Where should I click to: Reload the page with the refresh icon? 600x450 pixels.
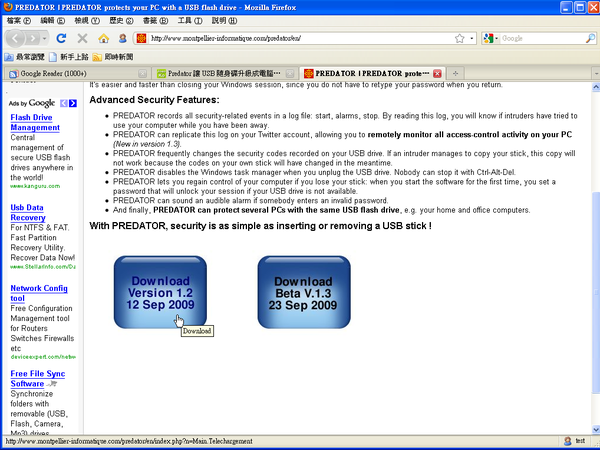61,38
